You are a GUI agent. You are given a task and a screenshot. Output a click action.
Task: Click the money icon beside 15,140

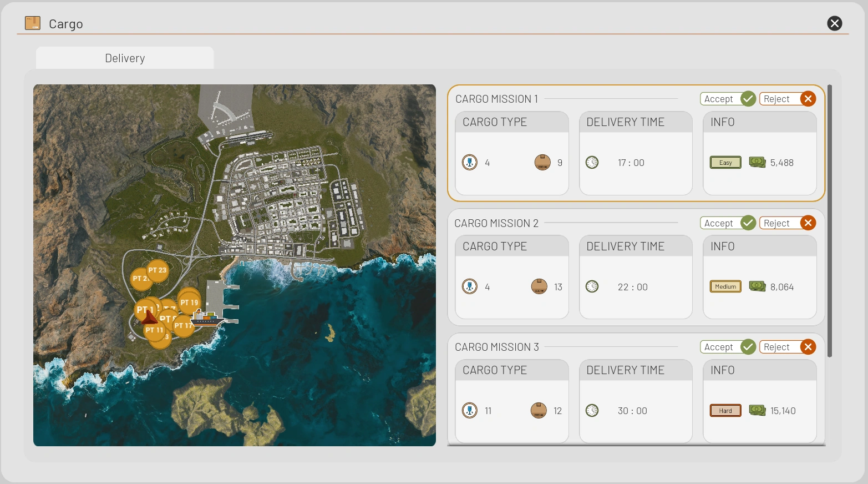click(757, 410)
